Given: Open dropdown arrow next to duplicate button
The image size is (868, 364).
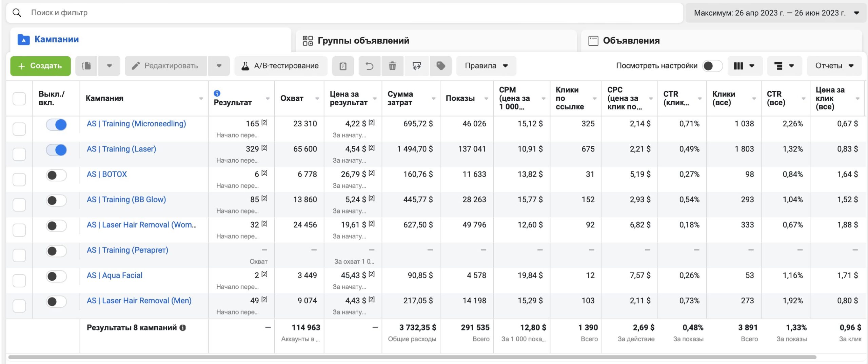Looking at the screenshot, I should pyautogui.click(x=109, y=66).
